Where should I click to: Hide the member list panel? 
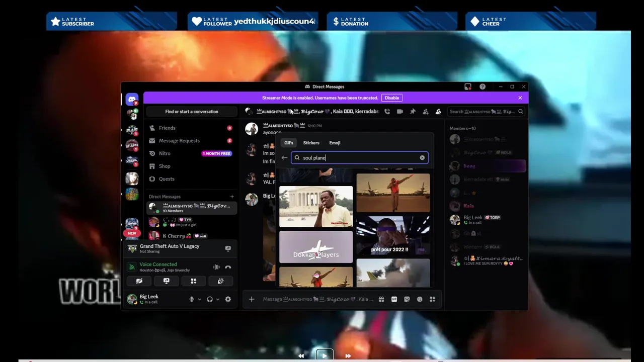(438, 112)
